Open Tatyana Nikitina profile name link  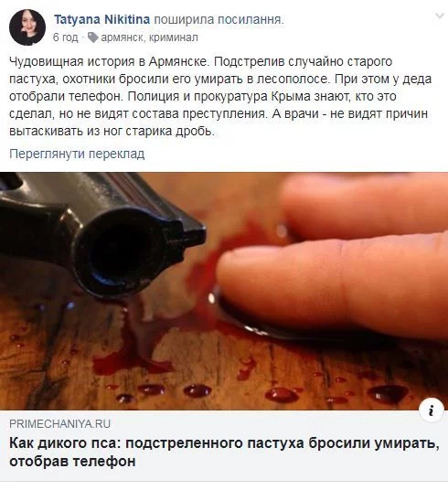pyautogui.click(x=101, y=19)
